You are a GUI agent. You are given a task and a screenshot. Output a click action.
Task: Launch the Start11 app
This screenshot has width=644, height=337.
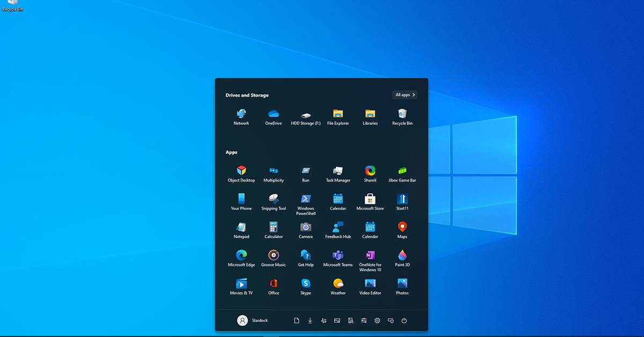pos(402,200)
